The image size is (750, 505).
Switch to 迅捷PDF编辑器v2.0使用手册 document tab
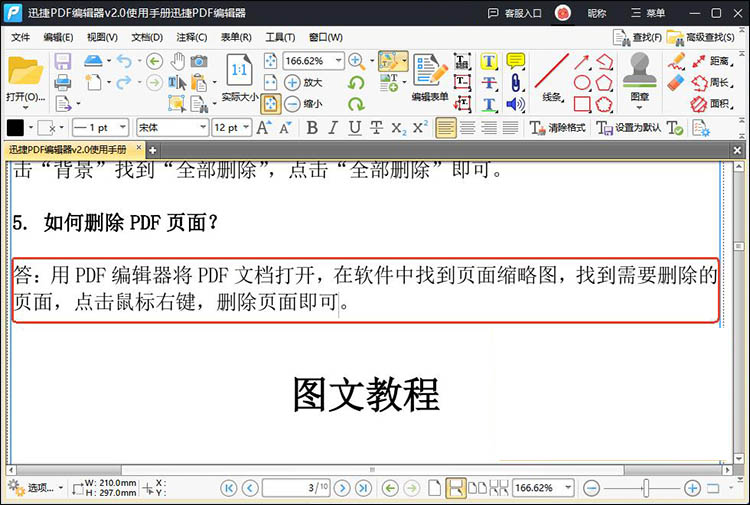tap(68, 150)
